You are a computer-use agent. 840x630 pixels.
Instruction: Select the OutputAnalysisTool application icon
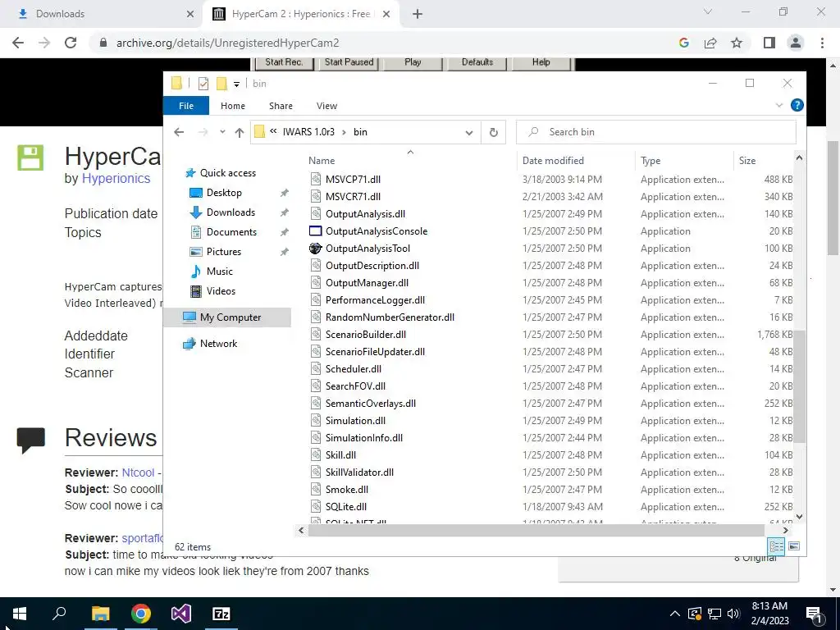(316, 248)
